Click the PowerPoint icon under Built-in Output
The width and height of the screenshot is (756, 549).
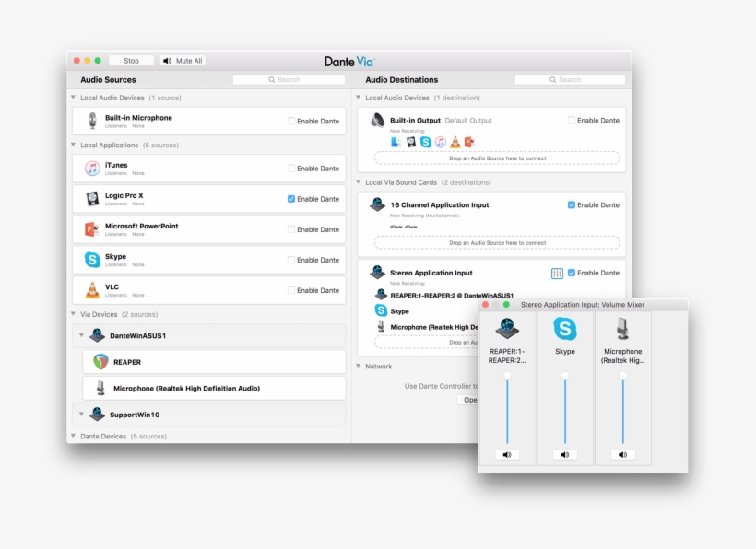[469, 142]
